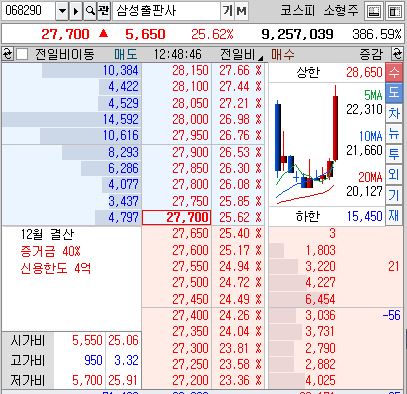Click the ask price 27,900

pyautogui.click(x=190, y=152)
